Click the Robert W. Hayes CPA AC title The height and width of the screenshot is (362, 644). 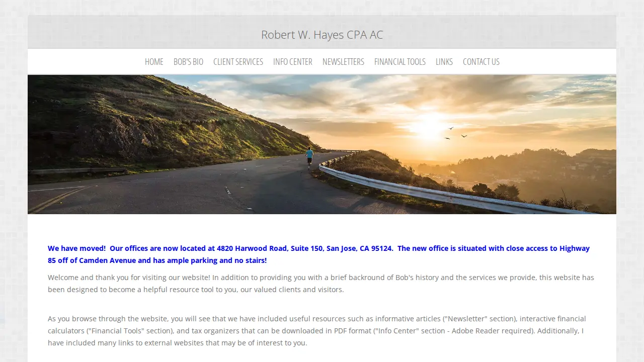322,35
